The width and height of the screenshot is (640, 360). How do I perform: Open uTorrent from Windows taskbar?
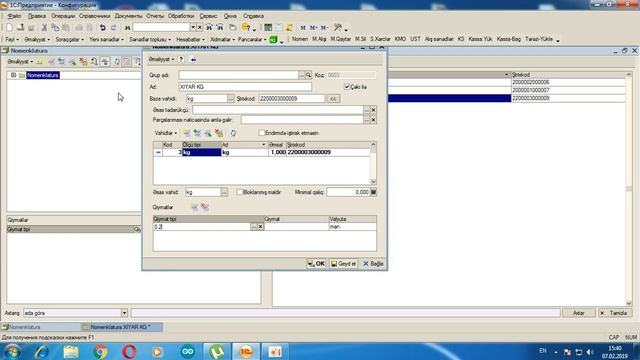[x=217, y=351]
